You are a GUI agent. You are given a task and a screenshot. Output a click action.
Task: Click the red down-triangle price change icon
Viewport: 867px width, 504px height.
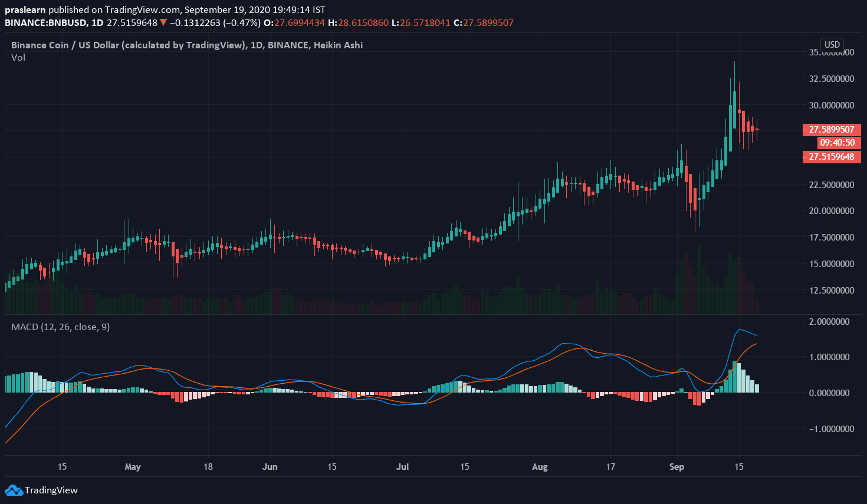163,23
